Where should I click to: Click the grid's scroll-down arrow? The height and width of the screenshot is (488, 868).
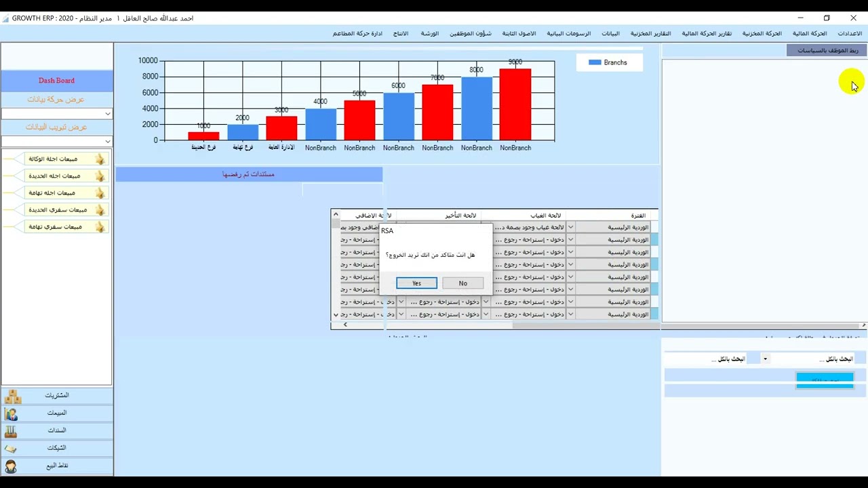(336, 315)
